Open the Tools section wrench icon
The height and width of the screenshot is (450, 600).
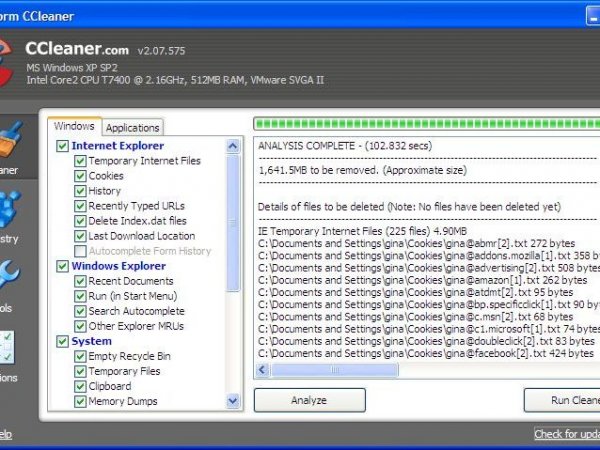pos(8,275)
